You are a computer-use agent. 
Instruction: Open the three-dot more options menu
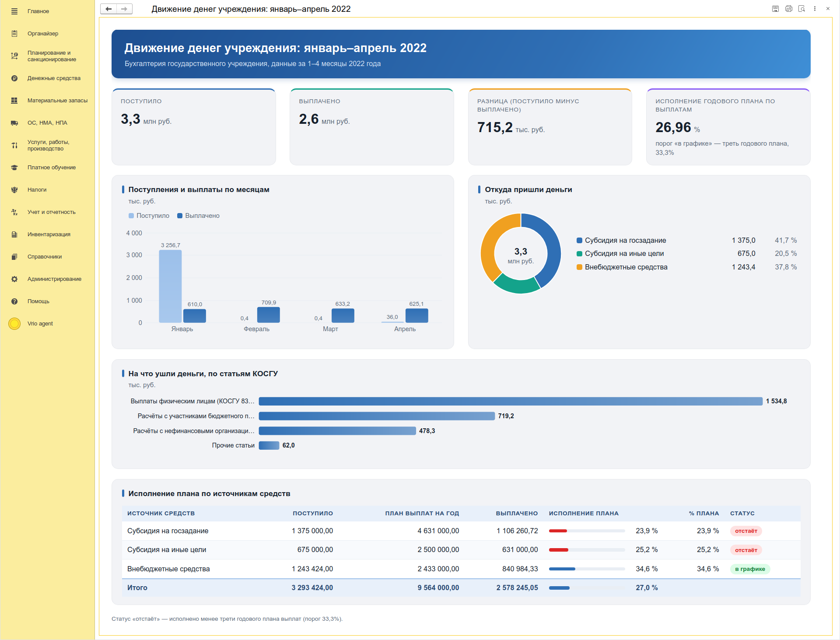tap(815, 9)
